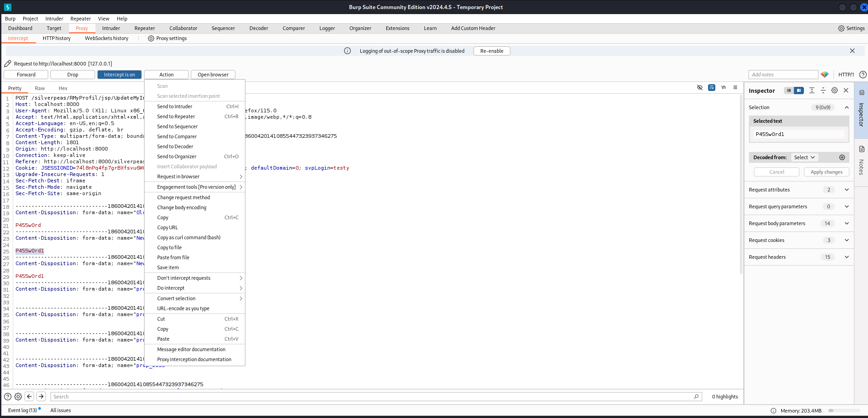This screenshot has height=418, width=868.
Task: Click the Burp Suite lightning logo icon
Action: [x=7, y=7]
